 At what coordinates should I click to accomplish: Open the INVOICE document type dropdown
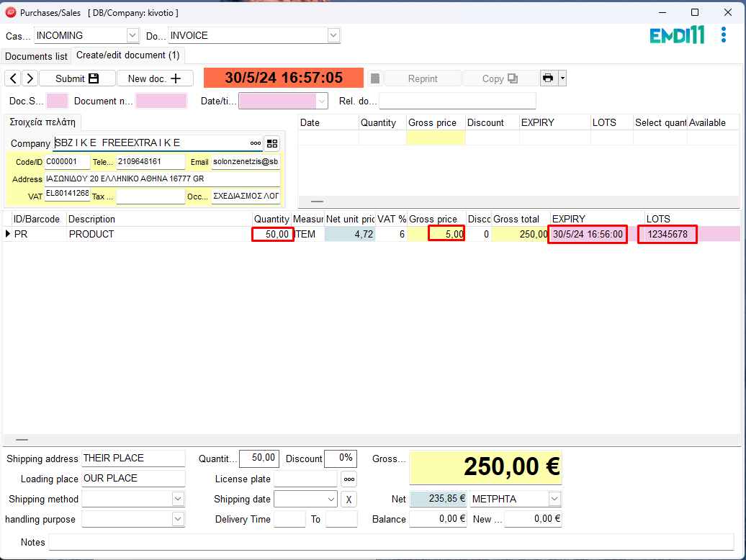click(x=333, y=35)
